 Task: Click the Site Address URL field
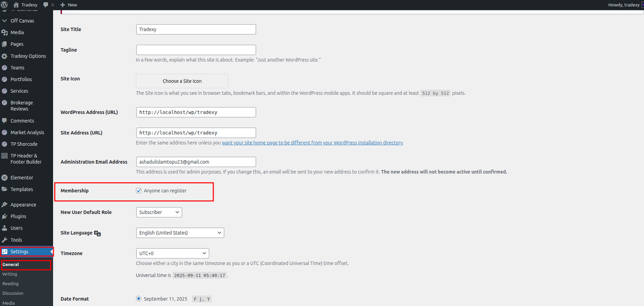196,133
